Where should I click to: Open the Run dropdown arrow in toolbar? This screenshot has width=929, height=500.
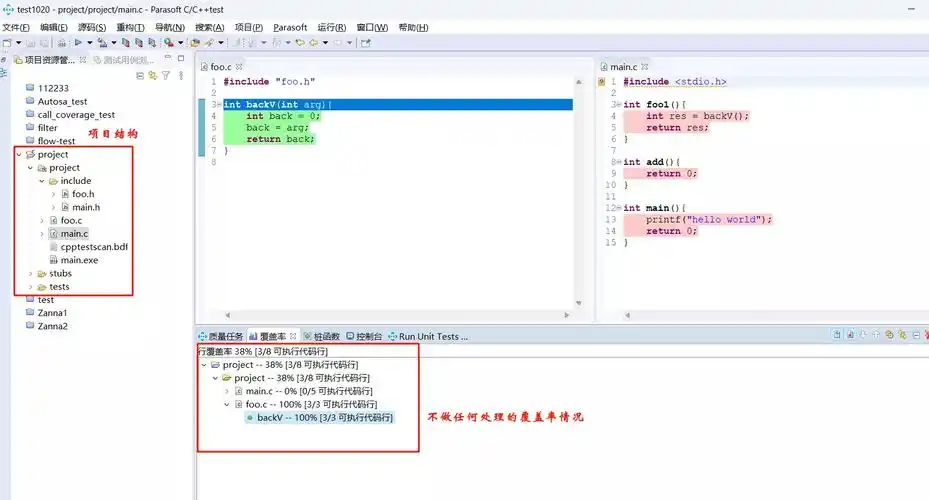[89, 42]
